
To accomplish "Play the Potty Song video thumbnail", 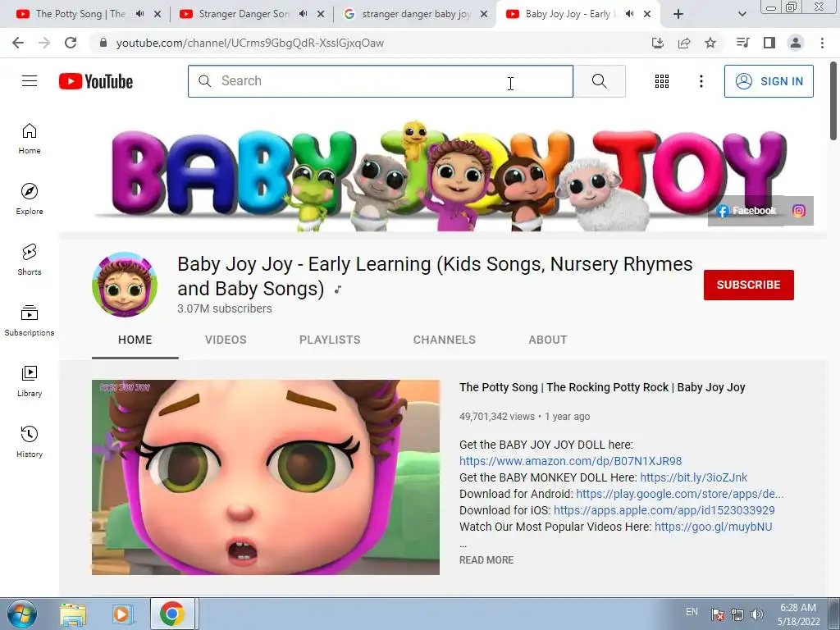I will click(x=266, y=477).
